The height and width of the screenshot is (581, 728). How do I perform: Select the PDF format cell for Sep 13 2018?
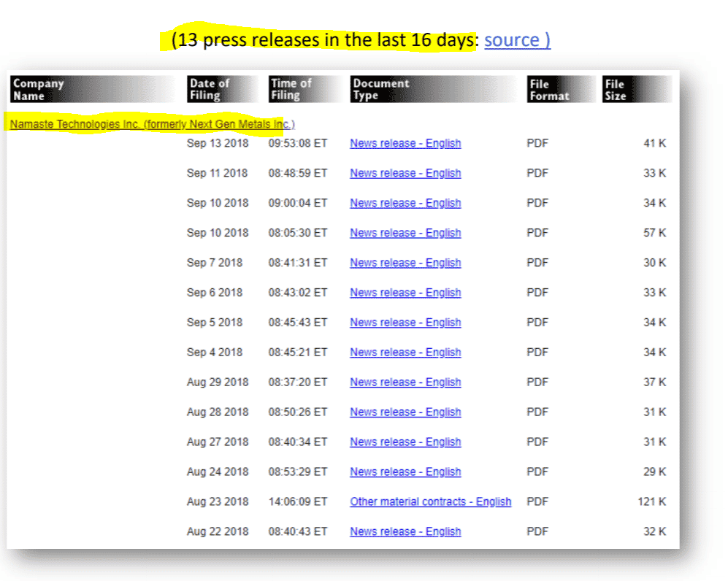coord(537,143)
